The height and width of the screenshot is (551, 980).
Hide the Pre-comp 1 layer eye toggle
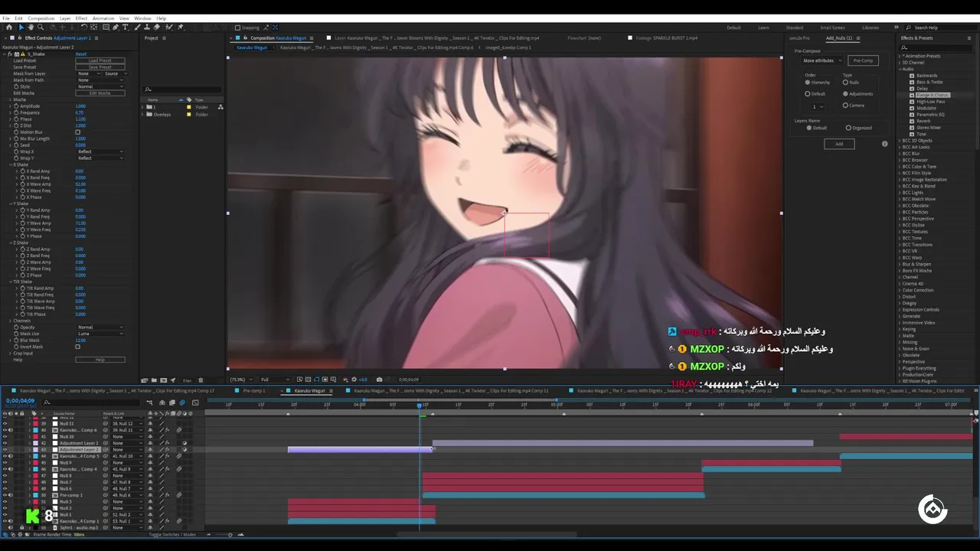coord(5,495)
